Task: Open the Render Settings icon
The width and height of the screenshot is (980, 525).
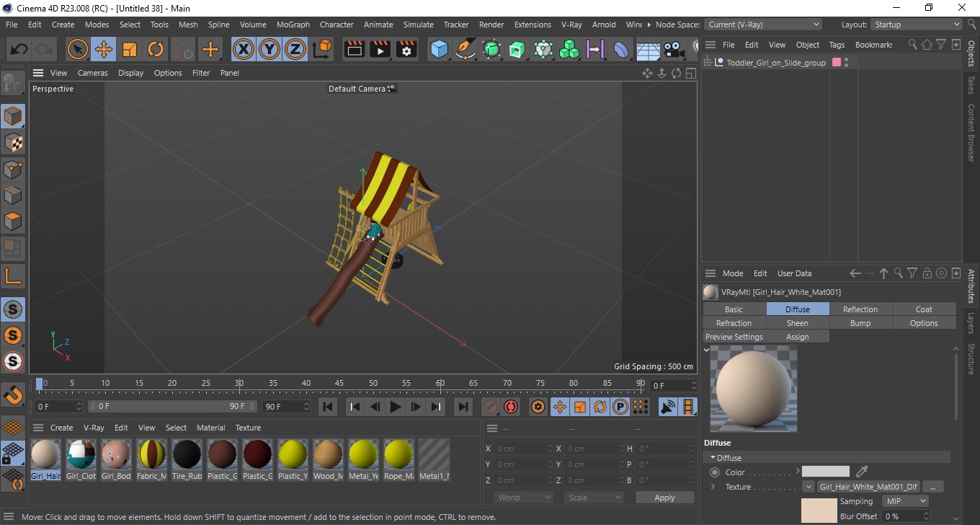Action: (x=406, y=50)
